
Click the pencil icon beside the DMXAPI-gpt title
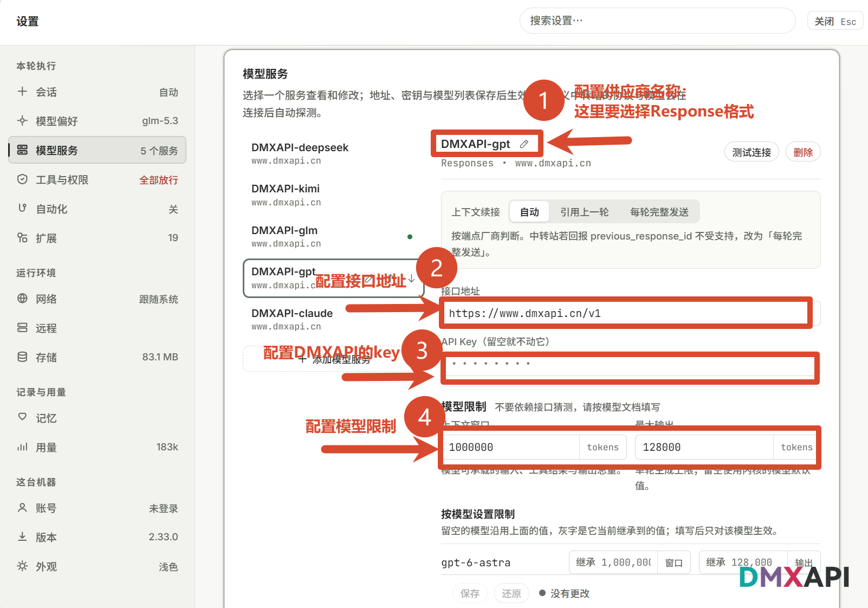pyautogui.click(x=524, y=144)
